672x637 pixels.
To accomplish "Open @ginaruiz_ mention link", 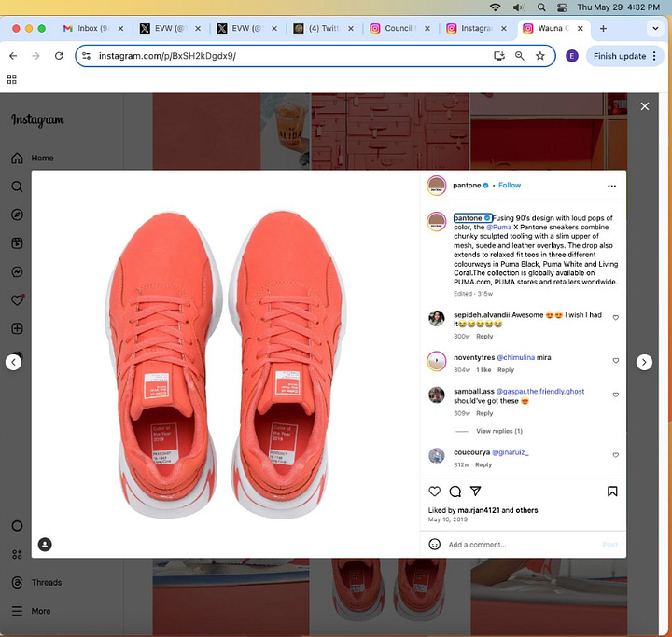I will [510, 452].
